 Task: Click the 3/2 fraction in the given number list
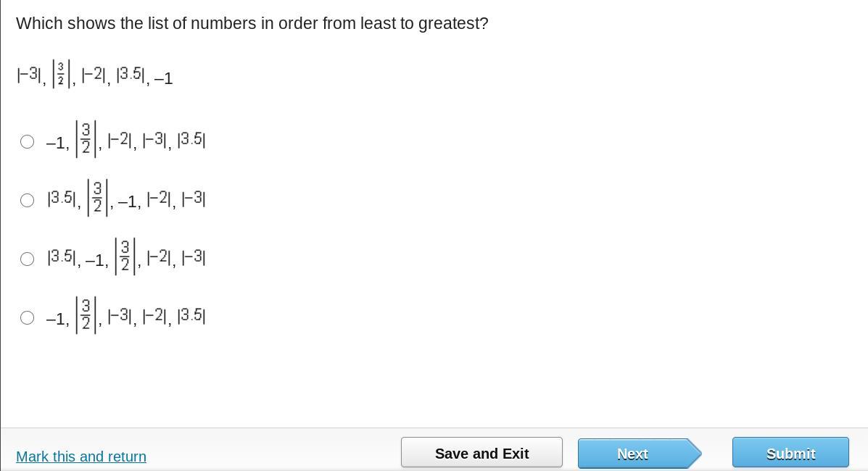(x=61, y=75)
